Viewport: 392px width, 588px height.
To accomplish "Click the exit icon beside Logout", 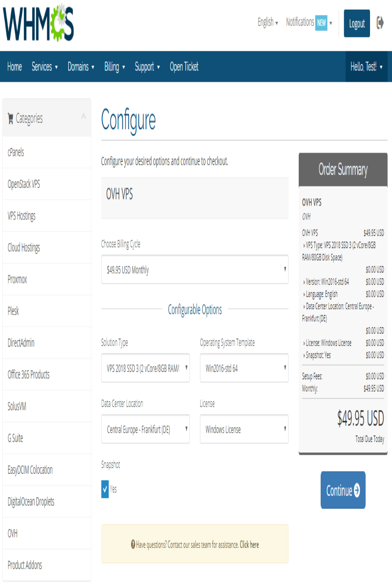I will point(380,23).
